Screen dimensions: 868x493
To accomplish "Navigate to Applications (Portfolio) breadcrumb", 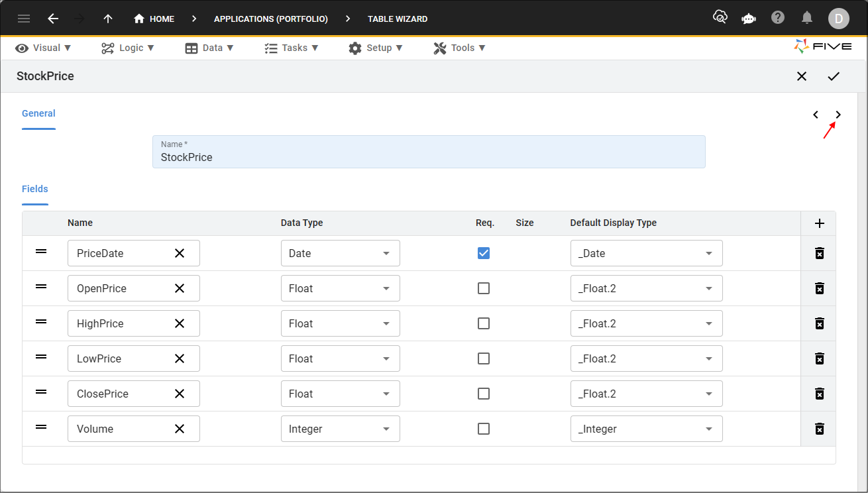I will (x=271, y=19).
